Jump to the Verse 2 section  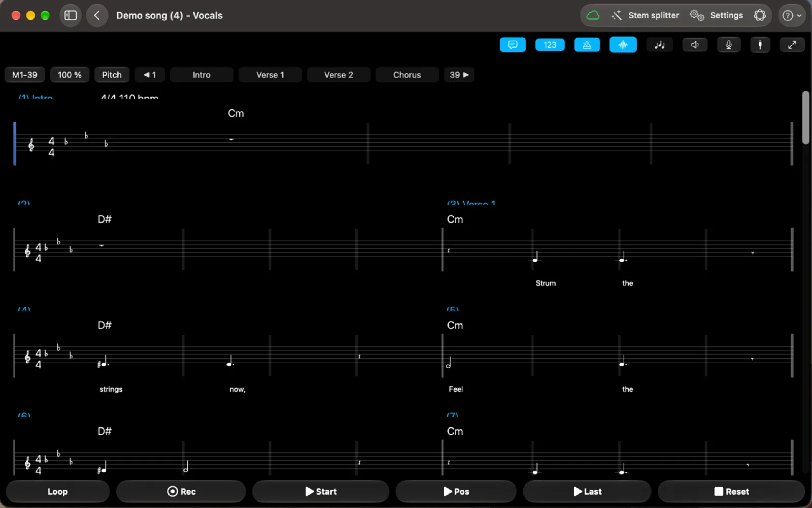click(339, 75)
